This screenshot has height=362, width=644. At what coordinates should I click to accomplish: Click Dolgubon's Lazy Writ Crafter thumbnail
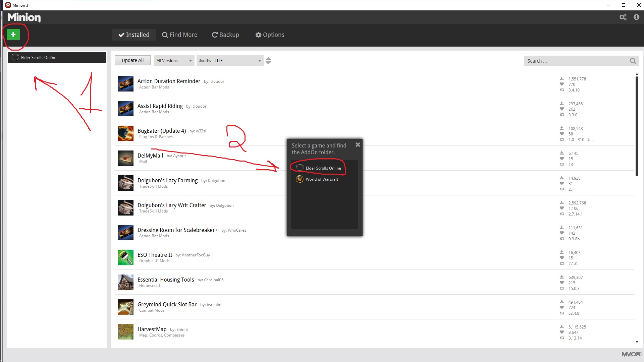[126, 208]
